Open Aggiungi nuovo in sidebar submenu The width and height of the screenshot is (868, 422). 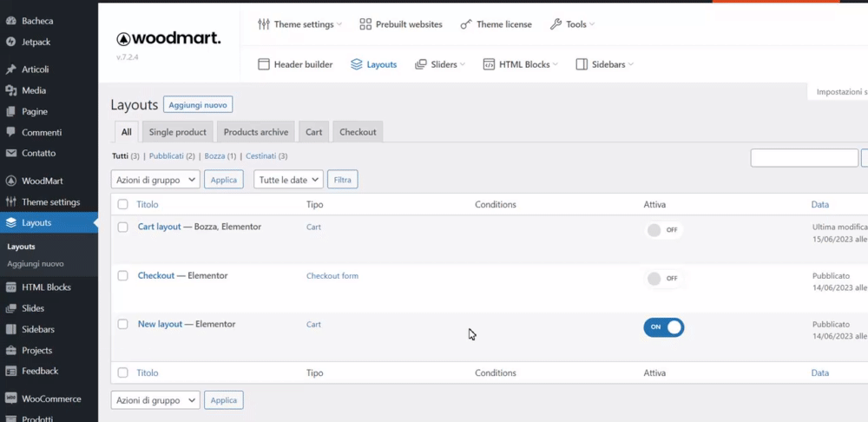tap(36, 264)
